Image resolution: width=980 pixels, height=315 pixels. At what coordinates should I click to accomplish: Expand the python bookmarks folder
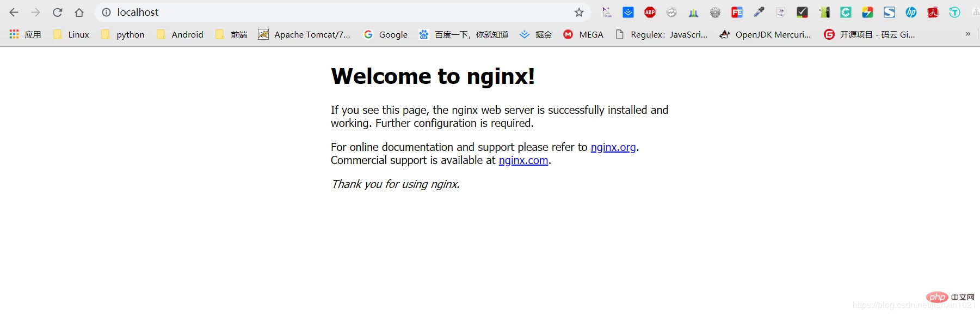(x=123, y=34)
